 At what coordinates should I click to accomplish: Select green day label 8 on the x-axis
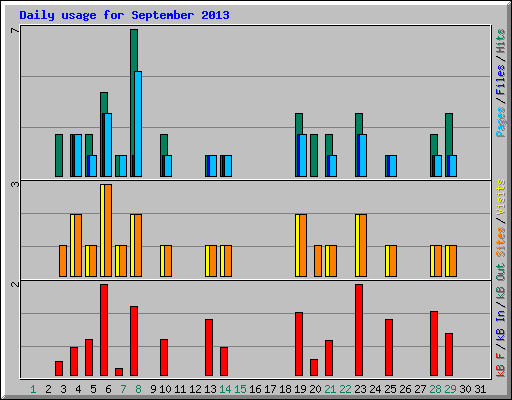click(x=138, y=389)
